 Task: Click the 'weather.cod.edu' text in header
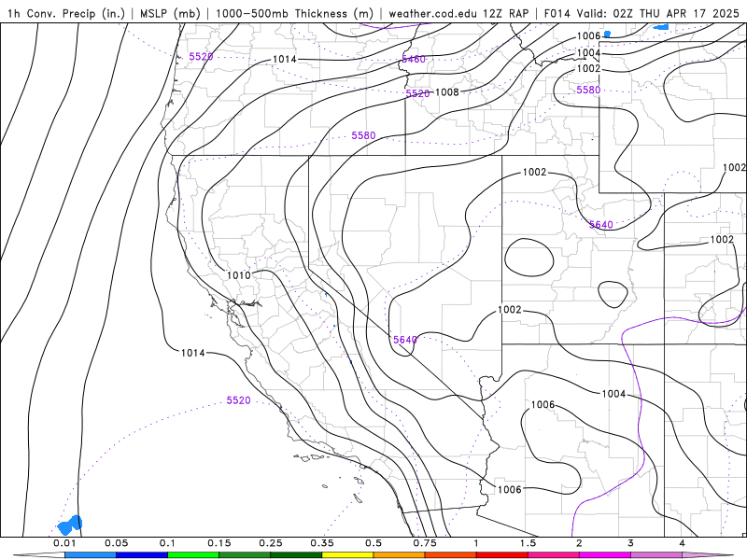point(432,13)
